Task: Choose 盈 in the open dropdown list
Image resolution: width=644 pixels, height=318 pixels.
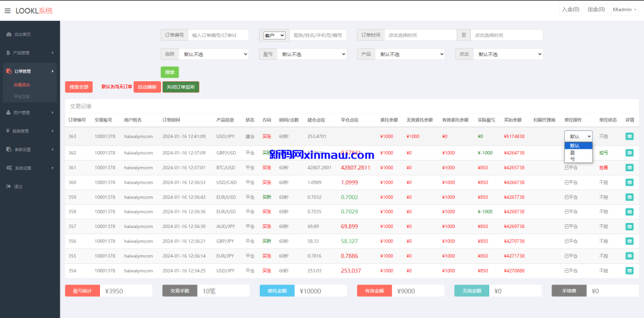Action: (x=579, y=152)
